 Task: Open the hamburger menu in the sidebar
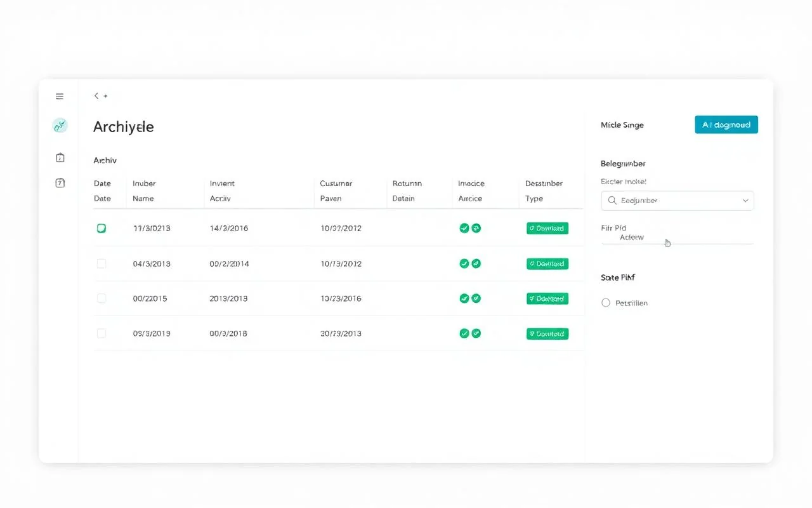pyautogui.click(x=60, y=97)
